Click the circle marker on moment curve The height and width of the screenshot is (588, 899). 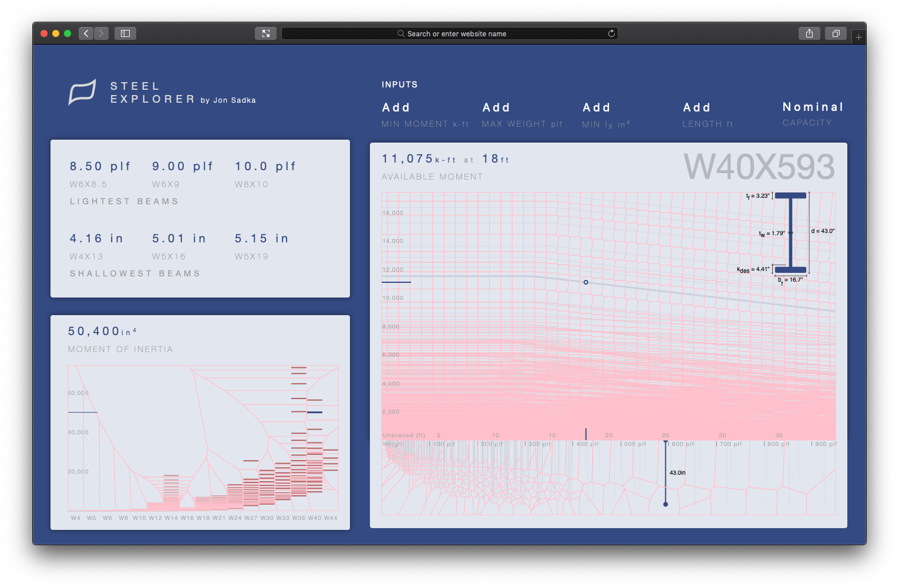(x=585, y=282)
